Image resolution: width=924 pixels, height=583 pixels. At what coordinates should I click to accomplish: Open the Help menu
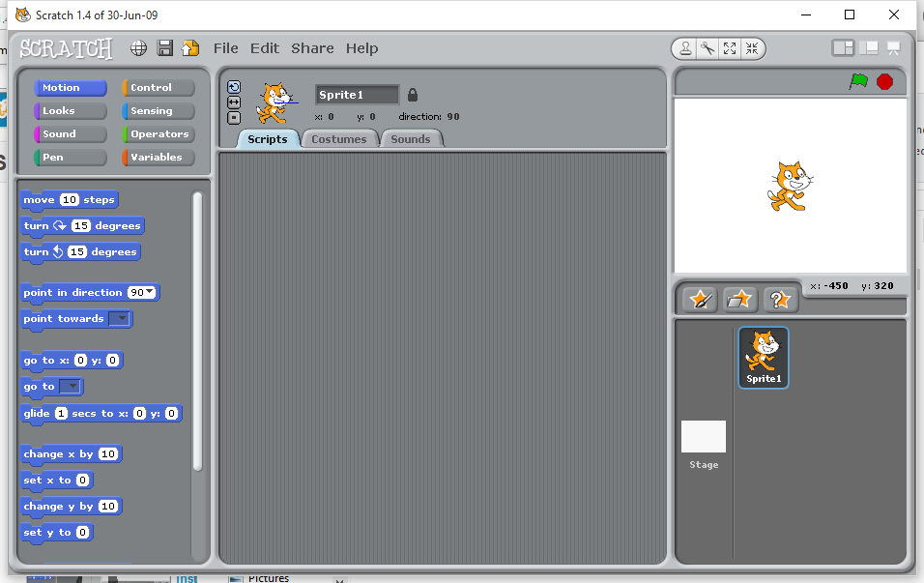tap(361, 48)
